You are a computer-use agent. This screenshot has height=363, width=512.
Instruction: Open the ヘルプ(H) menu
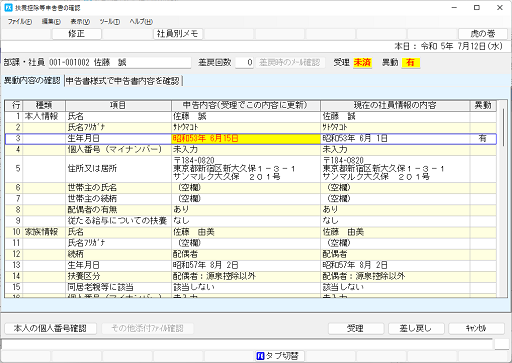pyautogui.click(x=141, y=22)
